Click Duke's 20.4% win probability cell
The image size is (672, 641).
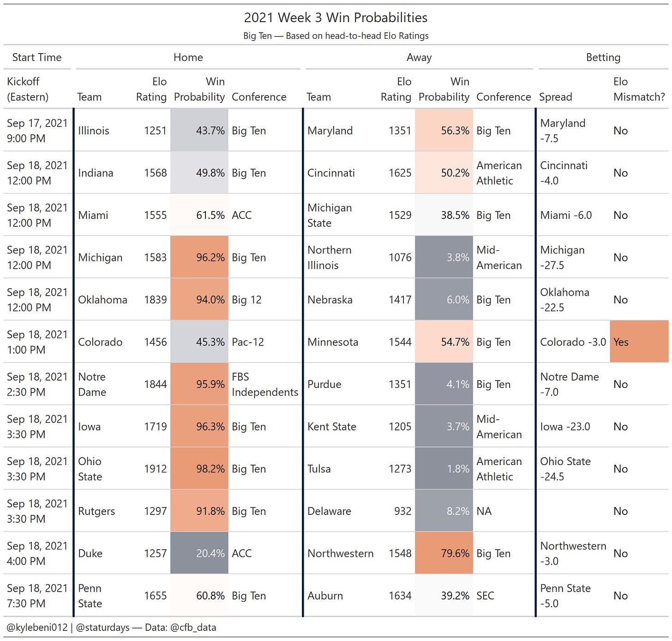[x=199, y=553]
